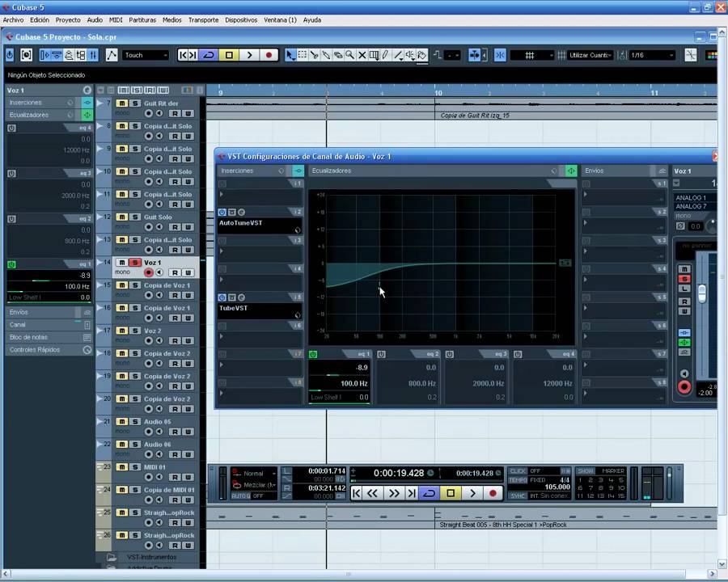Select the Play speaker tool

click(x=410, y=55)
